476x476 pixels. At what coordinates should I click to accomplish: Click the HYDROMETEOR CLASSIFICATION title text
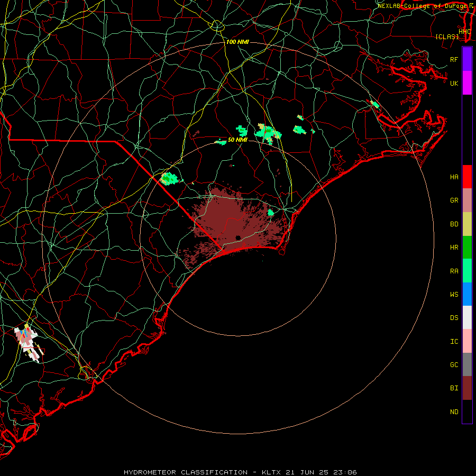tap(186, 472)
